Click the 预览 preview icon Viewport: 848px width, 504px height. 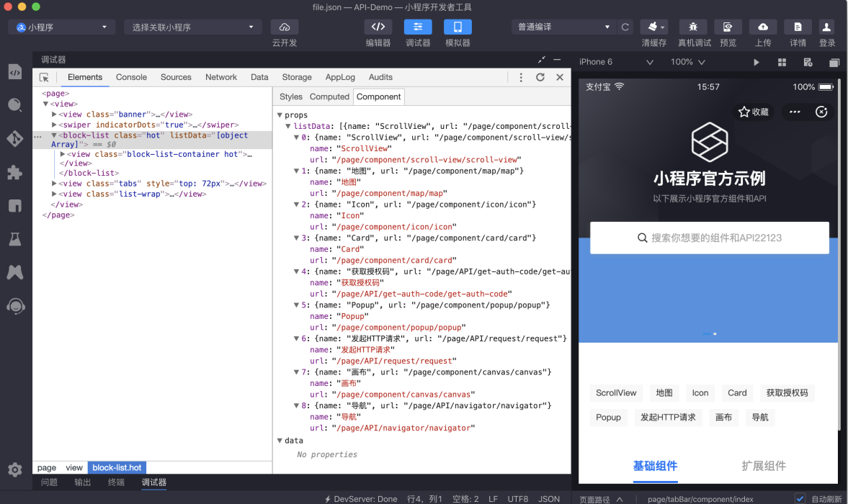(728, 27)
